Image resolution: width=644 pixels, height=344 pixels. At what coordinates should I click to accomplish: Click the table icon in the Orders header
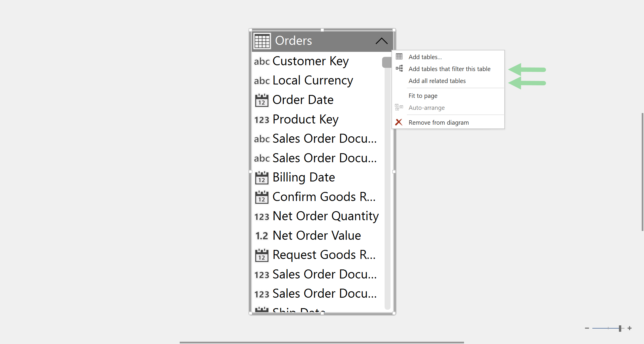coord(262,41)
